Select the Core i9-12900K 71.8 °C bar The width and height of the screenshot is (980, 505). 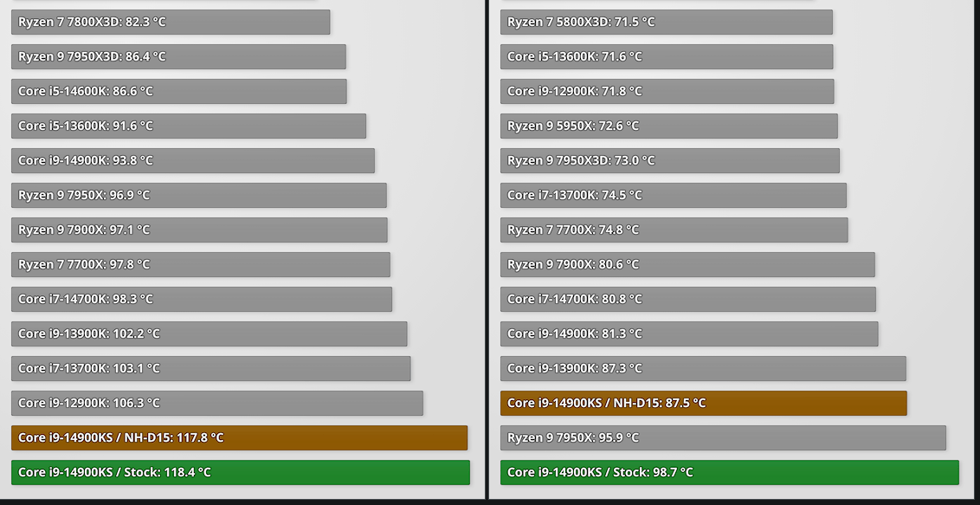point(667,91)
